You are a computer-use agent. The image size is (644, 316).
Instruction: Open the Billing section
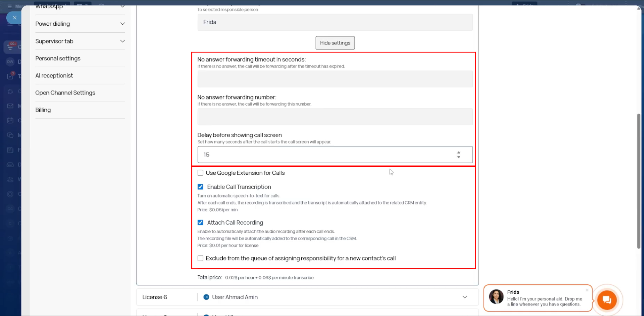43,110
